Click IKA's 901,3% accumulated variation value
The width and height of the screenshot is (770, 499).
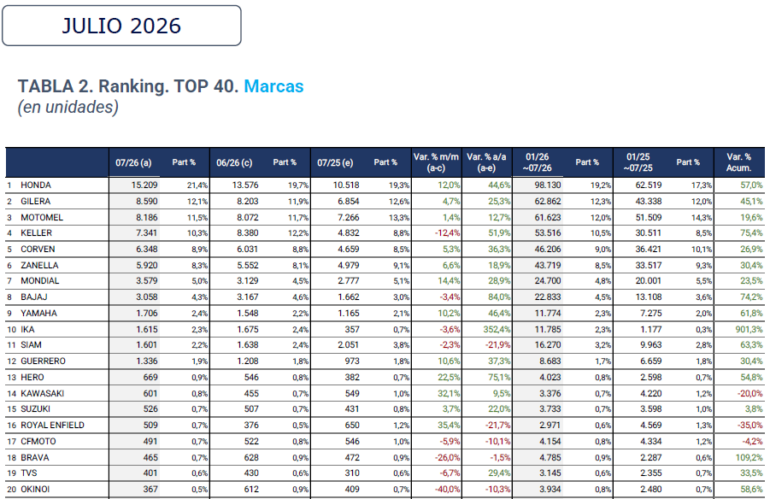point(749,330)
